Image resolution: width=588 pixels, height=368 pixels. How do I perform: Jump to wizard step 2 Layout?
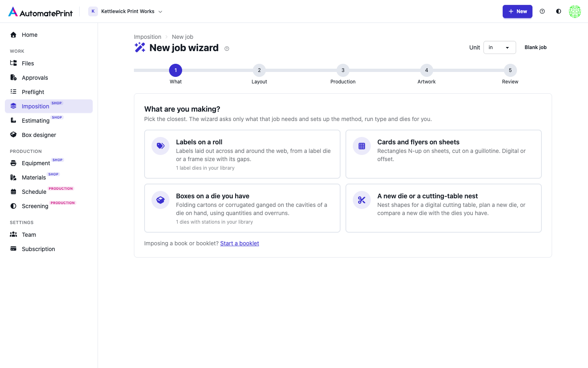tap(259, 74)
